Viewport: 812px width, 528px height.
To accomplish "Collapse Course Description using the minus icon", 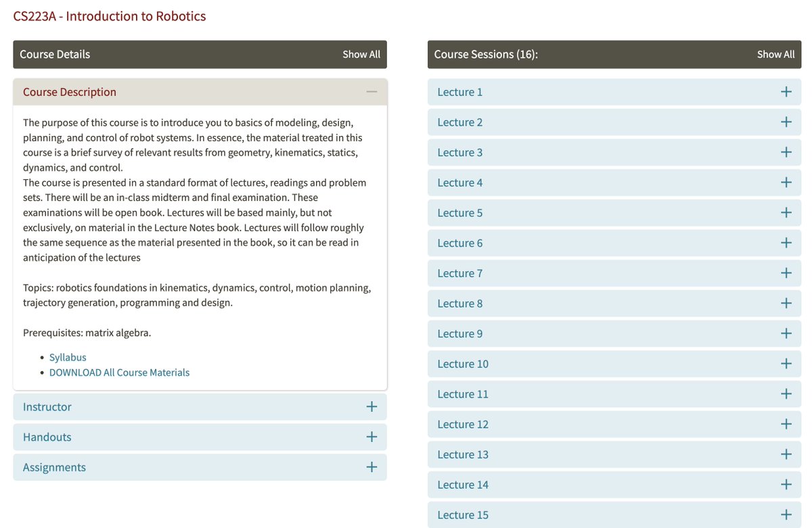I will pos(371,92).
